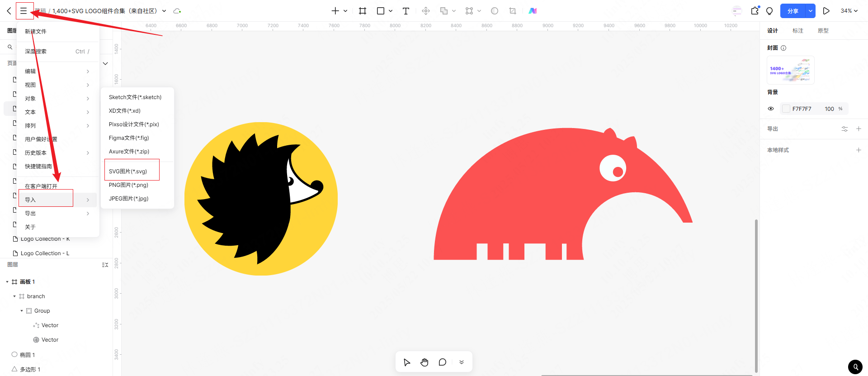Screen dimensions: 868x376
Task: Click the cloud sync status icon
Action: pos(177,11)
